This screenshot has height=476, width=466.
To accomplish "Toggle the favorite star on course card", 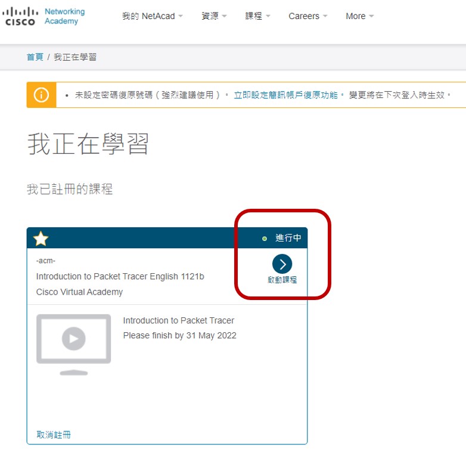I will pyautogui.click(x=41, y=239).
